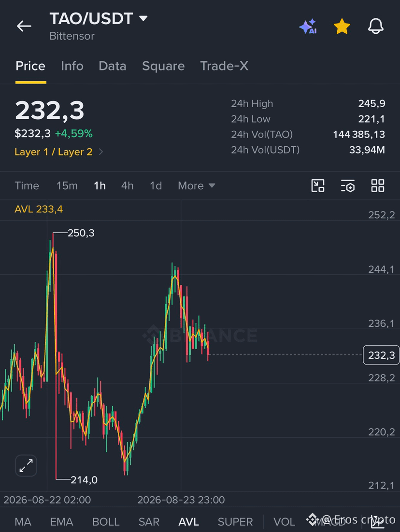400x532 pixels.
Task: Switch to the Price tab
Action: pos(30,66)
